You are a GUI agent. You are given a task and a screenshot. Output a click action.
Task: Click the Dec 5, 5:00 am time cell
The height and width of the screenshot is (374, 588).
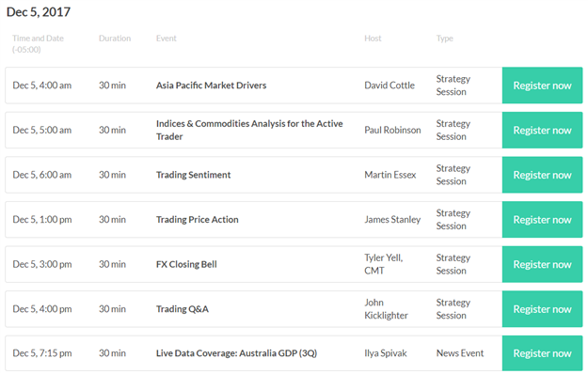42,130
